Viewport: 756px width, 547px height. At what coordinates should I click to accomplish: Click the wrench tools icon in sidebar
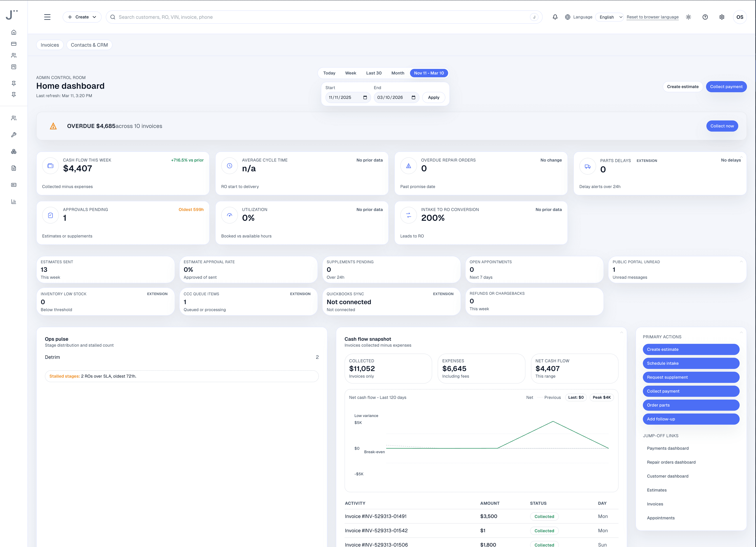tap(14, 135)
